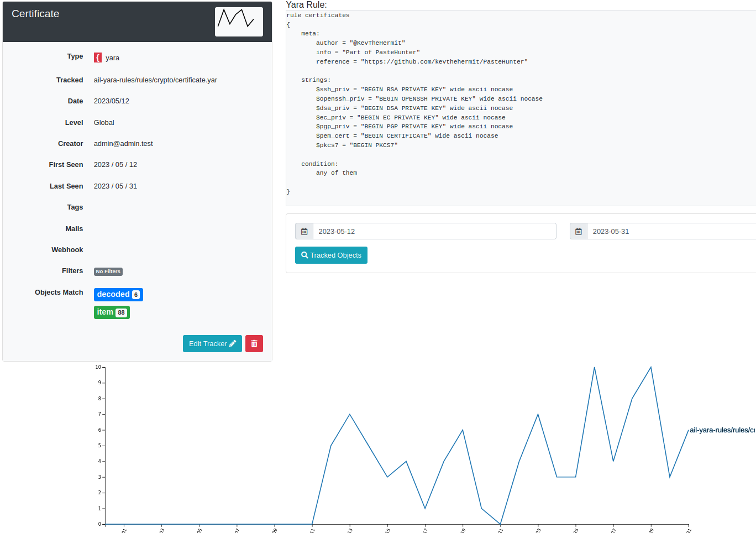This screenshot has height=533, width=756.
Task: Click the No Filters badge
Action: [108, 271]
